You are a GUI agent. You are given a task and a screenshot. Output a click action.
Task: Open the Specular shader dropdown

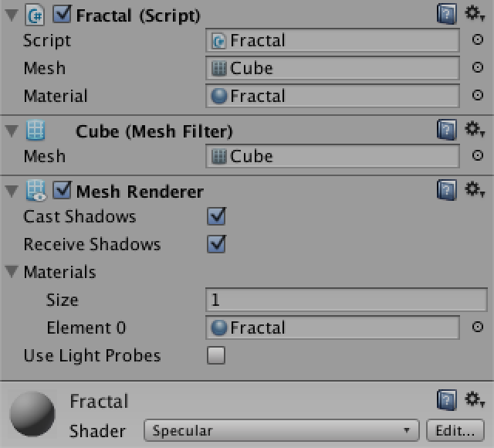point(282,430)
